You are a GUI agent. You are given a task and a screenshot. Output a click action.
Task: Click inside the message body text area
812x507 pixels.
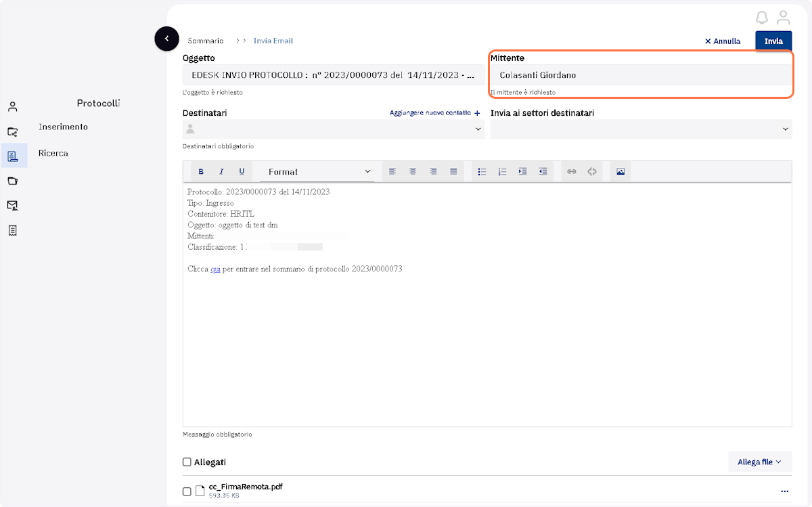pos(487,305)
